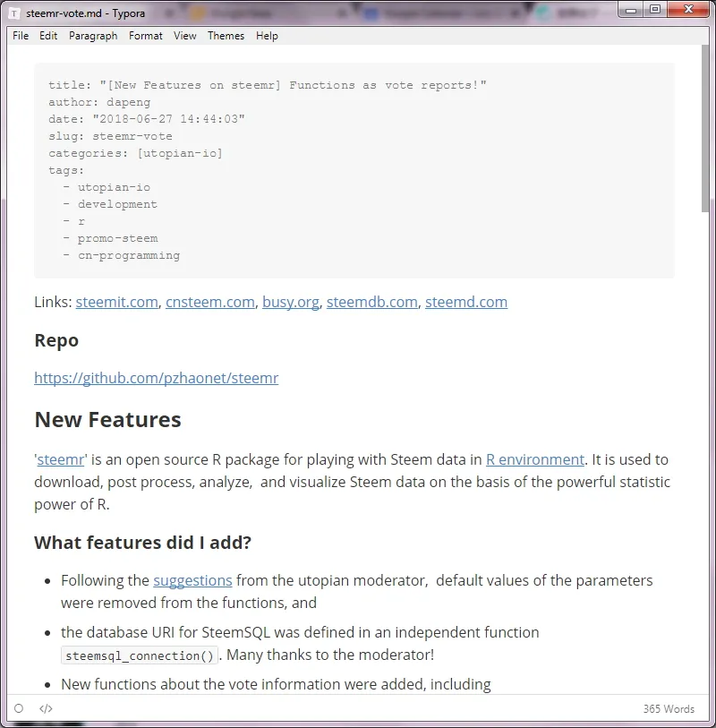Open the github.com/pzhaonet/steemr repo link

coord(157,378)
